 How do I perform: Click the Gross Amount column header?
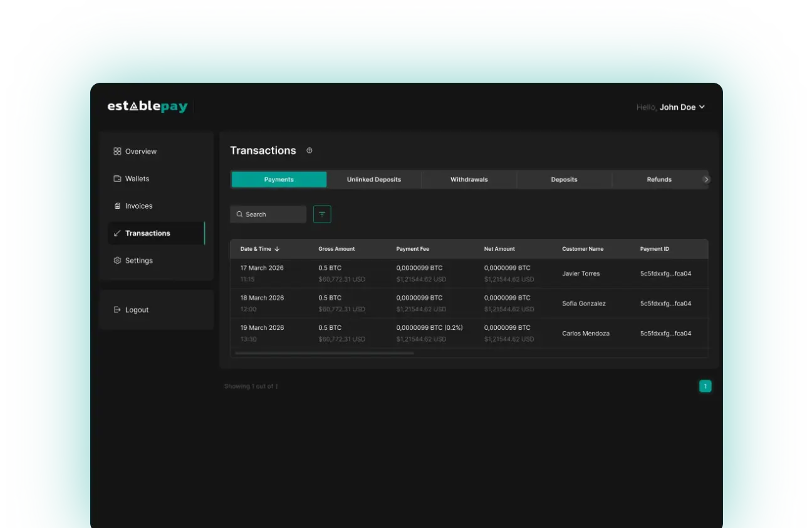[336, 249]
